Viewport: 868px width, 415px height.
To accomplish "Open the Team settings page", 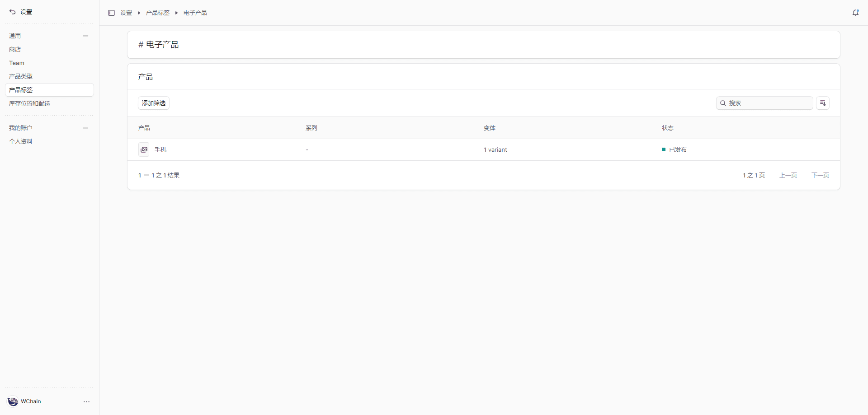I will [17, 63].
